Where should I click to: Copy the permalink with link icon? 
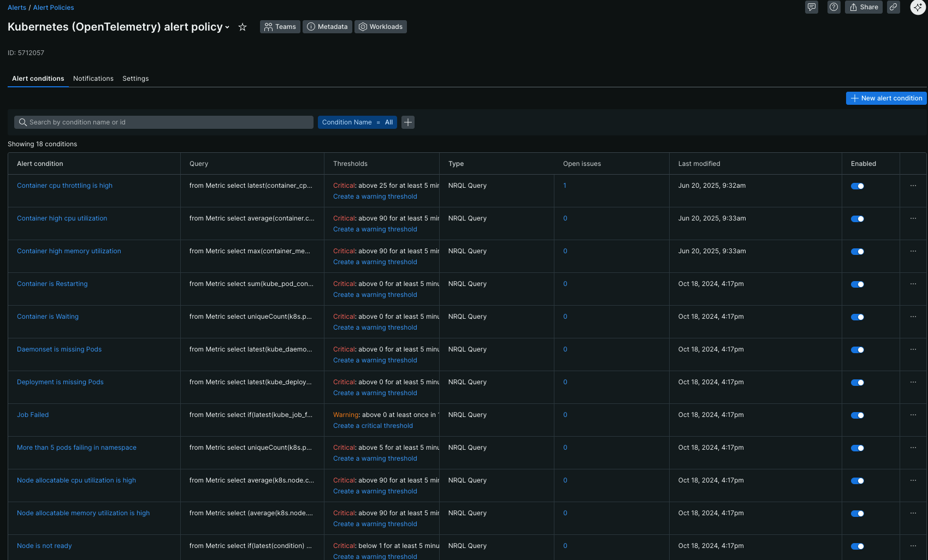[x=894, y=7]
